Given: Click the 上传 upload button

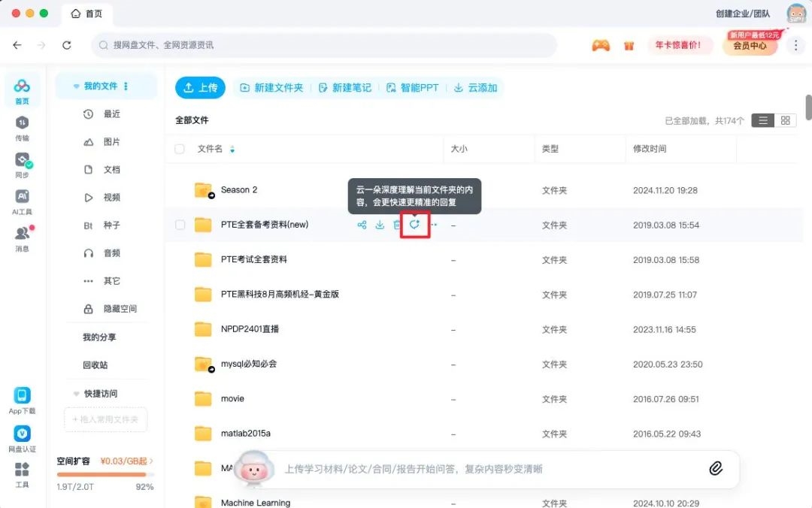Looking at the screenshot, I should click(200, 88).
